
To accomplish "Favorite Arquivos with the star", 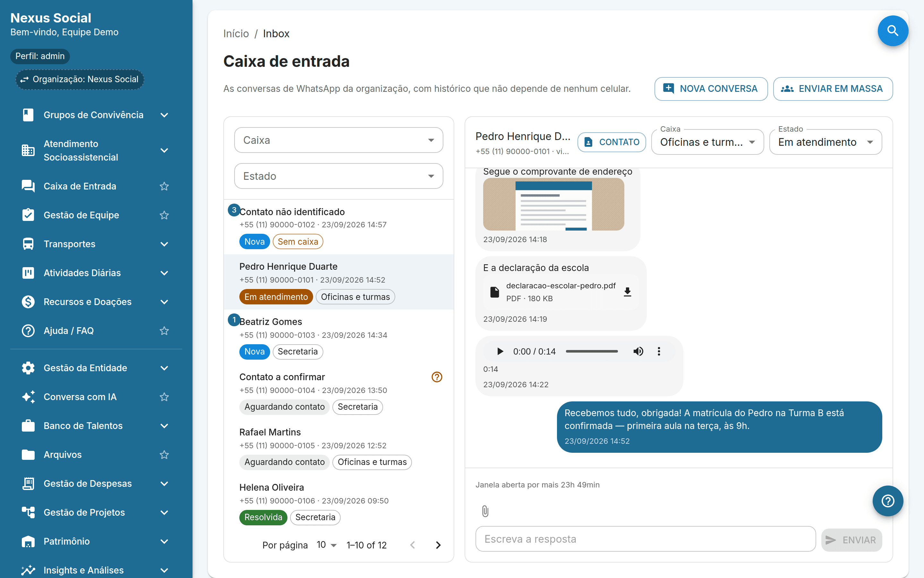I will pos(164,454).
